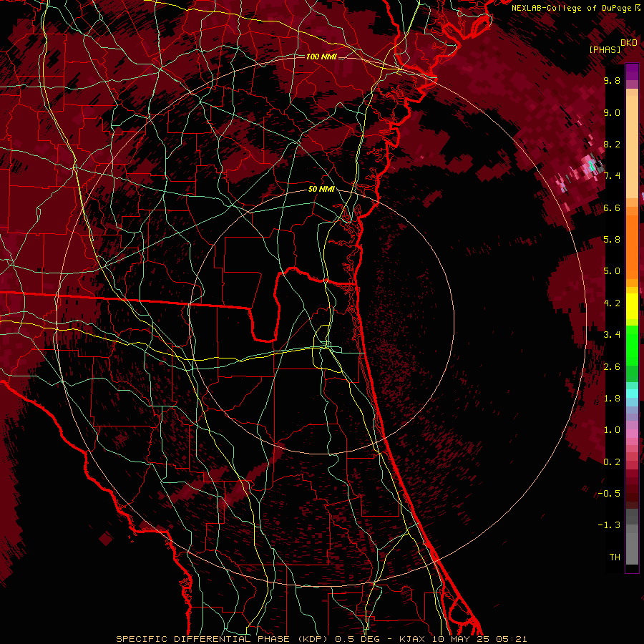Image resolution: width=644 pixels, height=644 pixels.
Task: Click the 8.2 legend value
Action: pyautogui.click(x=612, y=144)
